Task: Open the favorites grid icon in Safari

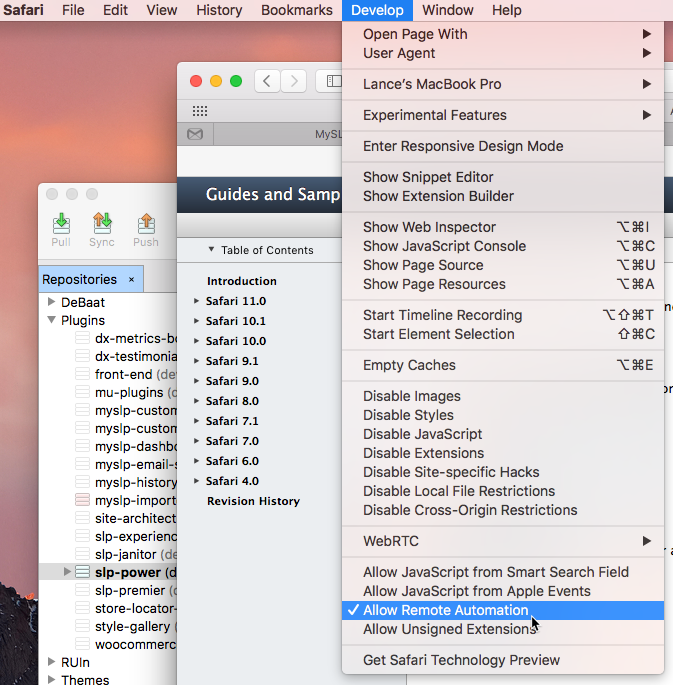Action: [x=200, y=111]
